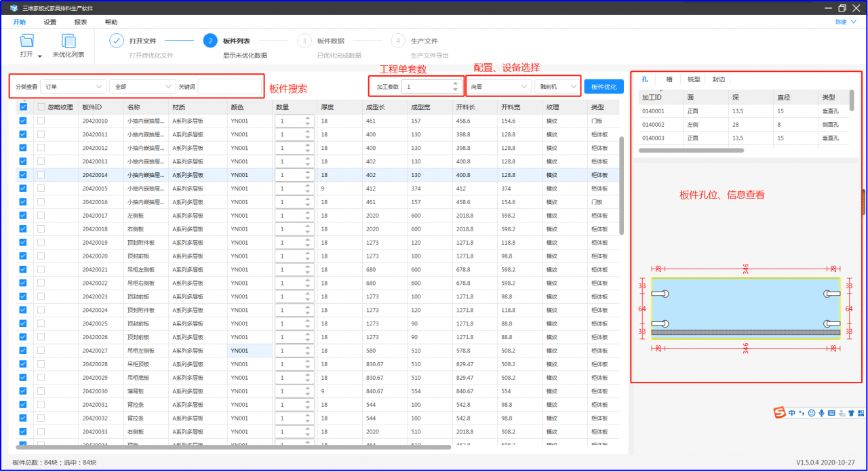Viewport: 868px width, 472px height.
Task: Focus the 关键词 search input field
Action: pos(229,87)
